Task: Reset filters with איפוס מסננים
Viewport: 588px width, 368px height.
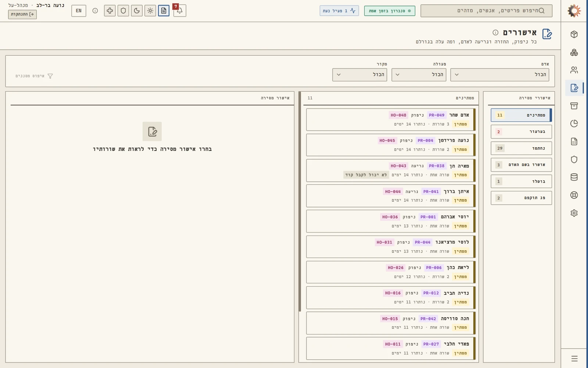Action: tap(34, 76)
